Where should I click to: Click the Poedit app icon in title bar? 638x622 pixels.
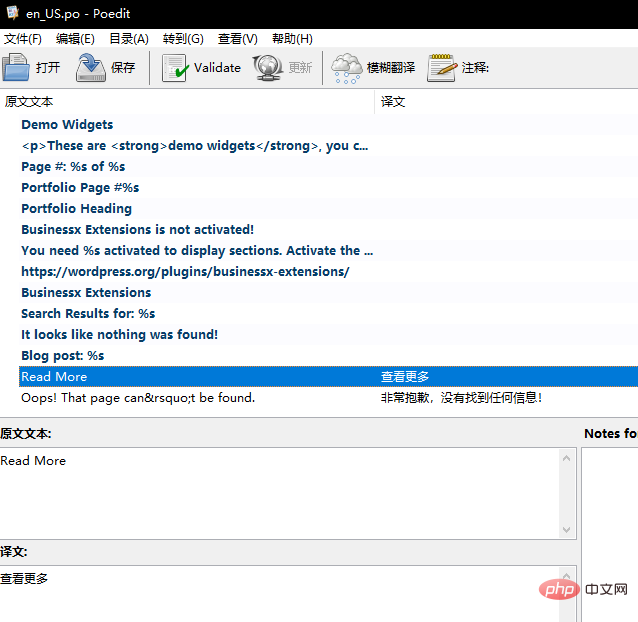(13, 13)
